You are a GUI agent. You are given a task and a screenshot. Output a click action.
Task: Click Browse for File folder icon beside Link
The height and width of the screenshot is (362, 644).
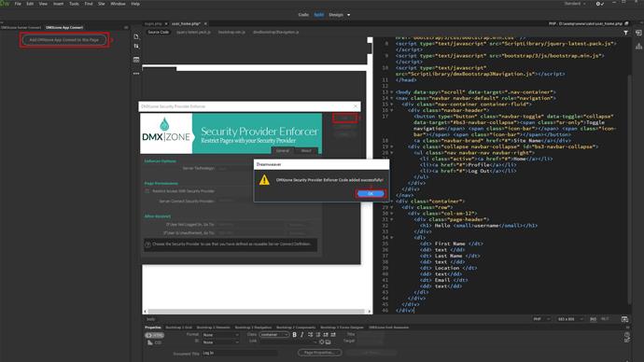click(328, 341)
